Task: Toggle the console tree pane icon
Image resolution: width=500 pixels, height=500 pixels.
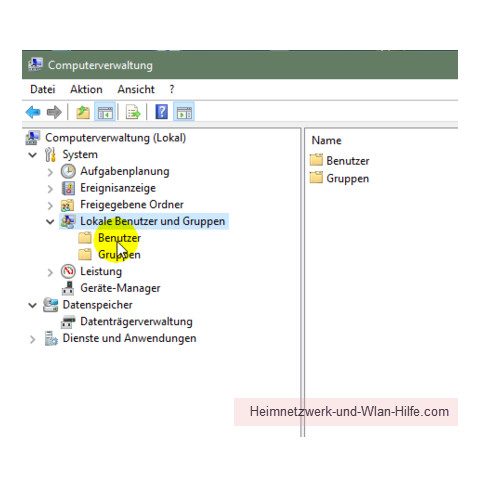Action: click(x=105, y=112)
